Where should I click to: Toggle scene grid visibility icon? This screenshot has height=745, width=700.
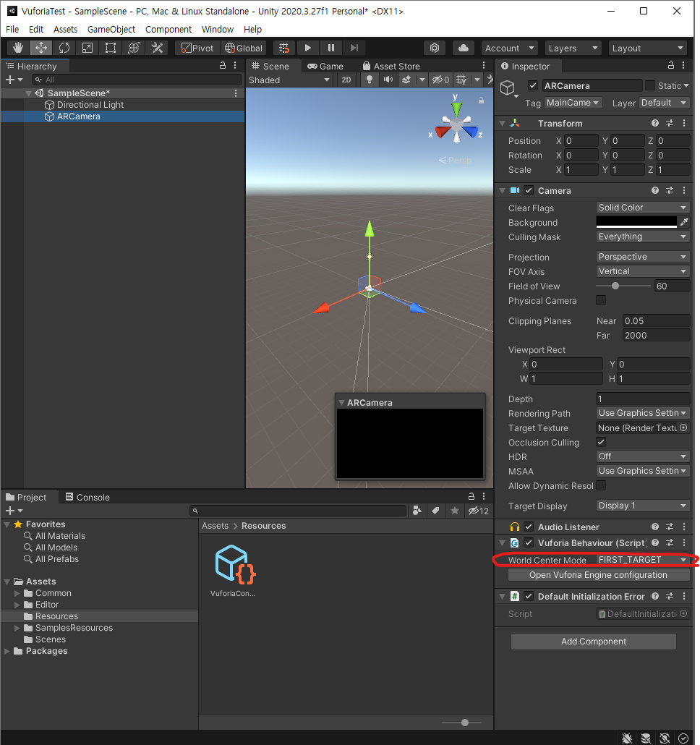(x=461, y=80)
